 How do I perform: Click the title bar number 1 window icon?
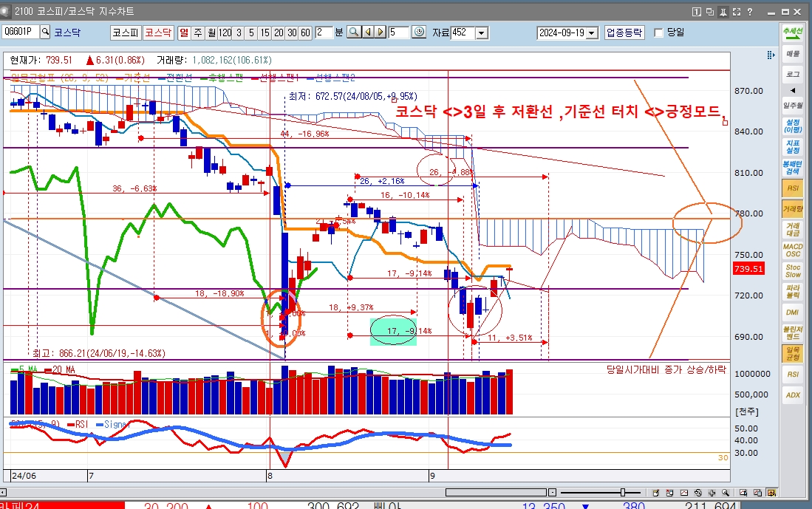tap(697, 11)
